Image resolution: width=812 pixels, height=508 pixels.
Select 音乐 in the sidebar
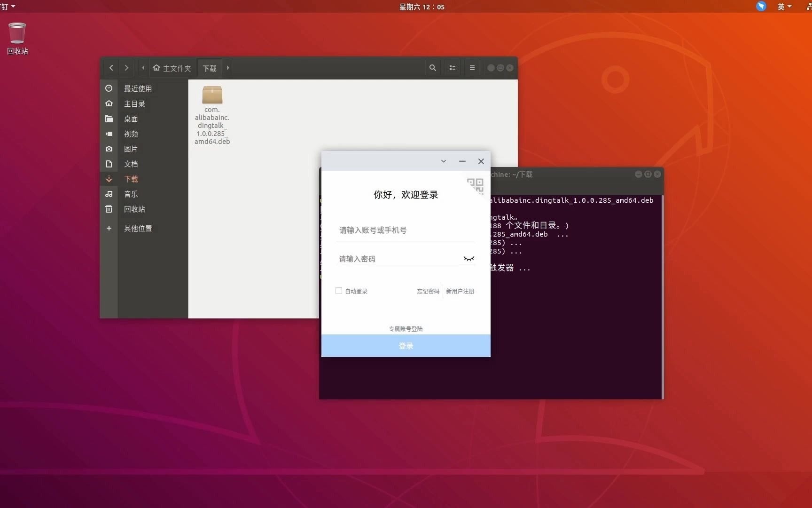coord(144,194)
